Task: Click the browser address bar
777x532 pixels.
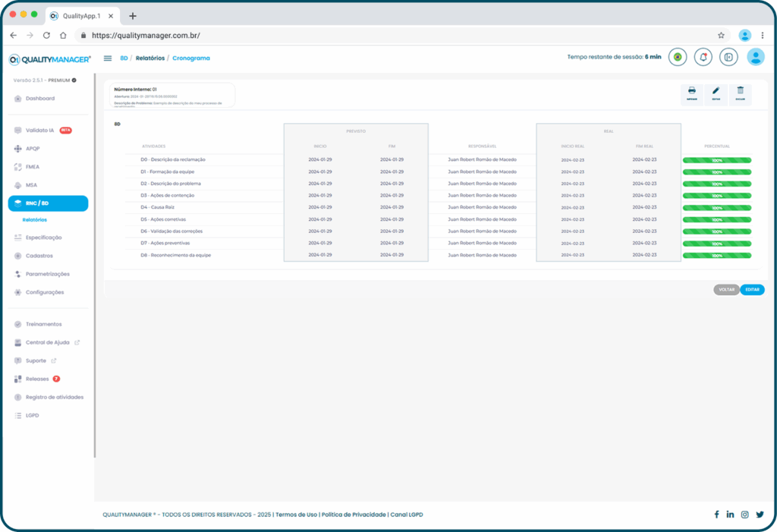Action: coord(402,35)
